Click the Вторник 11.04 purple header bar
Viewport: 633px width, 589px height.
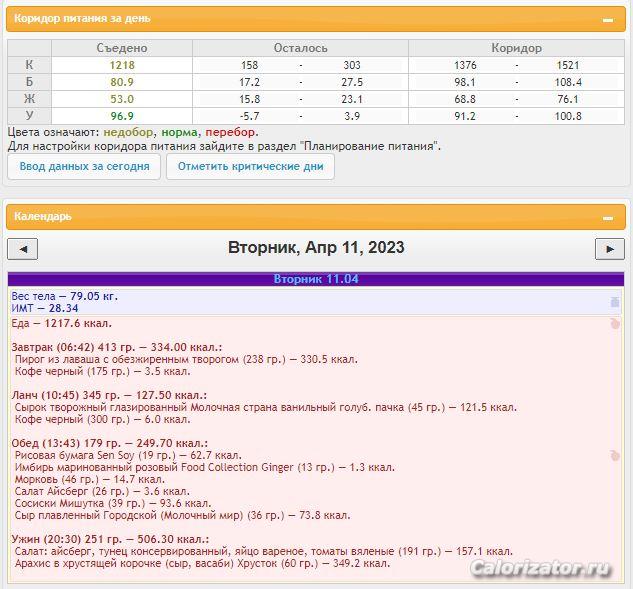pyautogui.click(x=316, y=279)
